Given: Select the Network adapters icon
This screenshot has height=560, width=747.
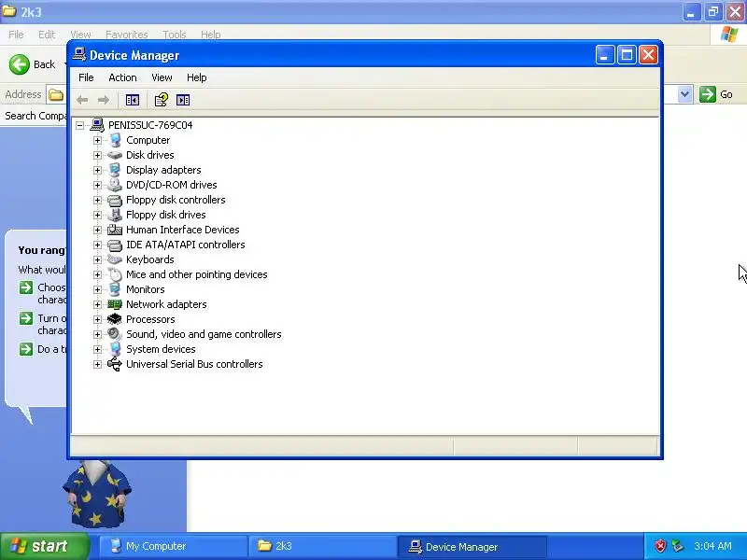Looking at the screenshot, I should click(x=115, y=304).
